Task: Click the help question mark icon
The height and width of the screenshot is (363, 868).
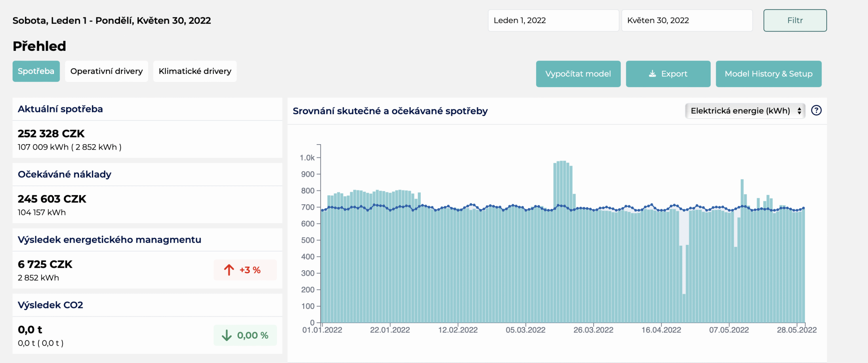Action: 816,110
